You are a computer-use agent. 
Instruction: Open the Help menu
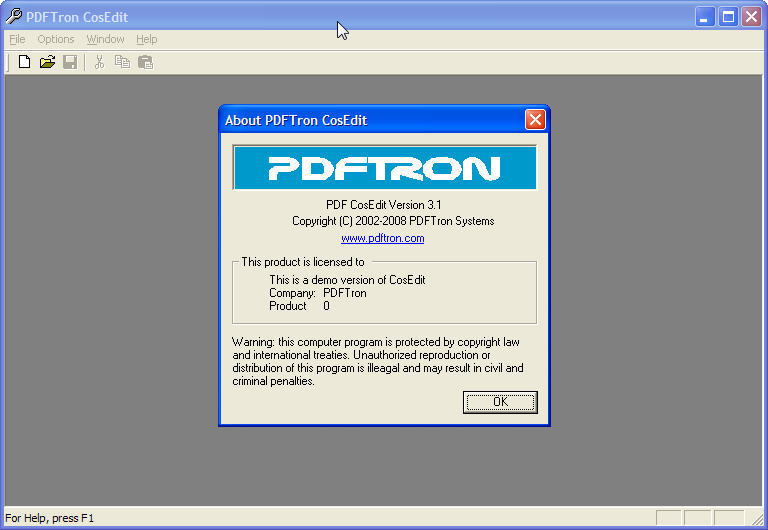(x=146, y=39)
